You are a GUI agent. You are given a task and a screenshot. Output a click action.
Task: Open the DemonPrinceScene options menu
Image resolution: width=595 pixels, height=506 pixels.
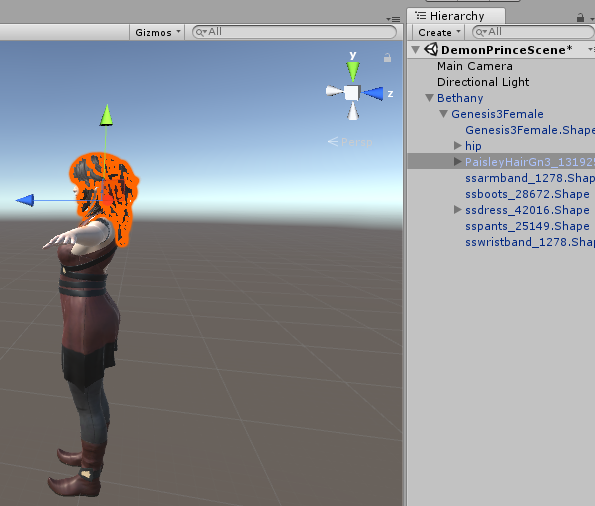(x=591, y=50)
